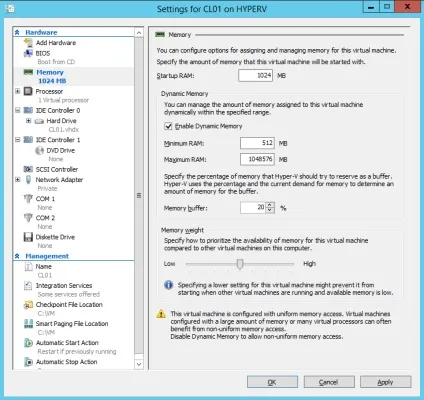Click the Hard Drive icon
Image resolution: width=424 pixels, height=400 pixels.
click(x=39, y=121)
